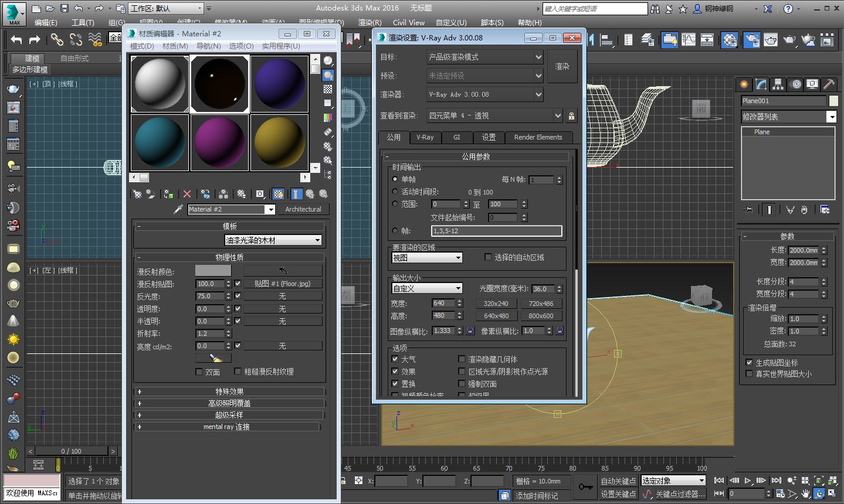Viewport: 844px width, 504px height.
Task: Click Get Material icon in Material Editor
Action: (x=137, y=194)
